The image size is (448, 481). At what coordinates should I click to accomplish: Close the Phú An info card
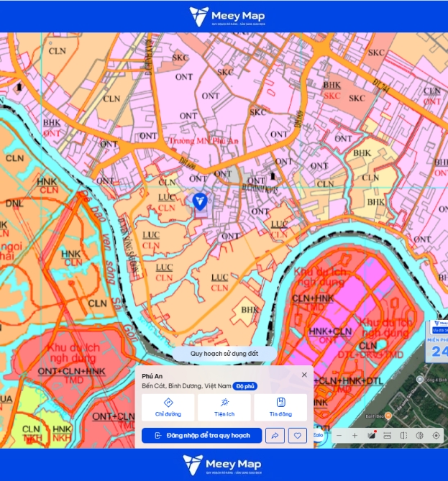304,375
